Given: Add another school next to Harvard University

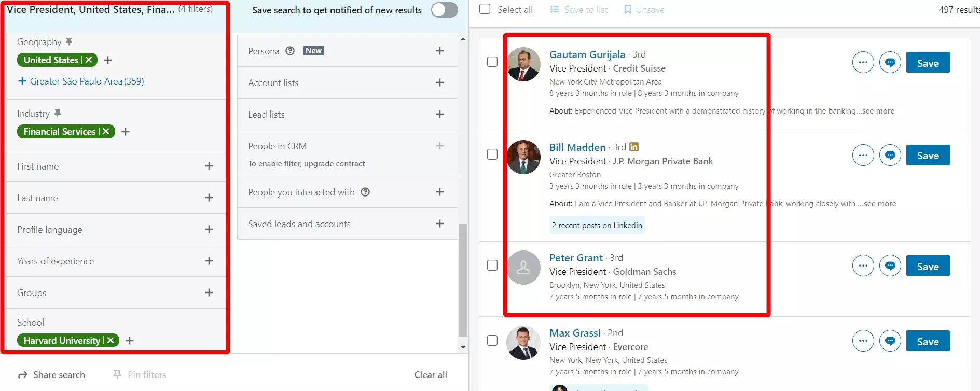Looking at the screenshot, I should point(130,341).
